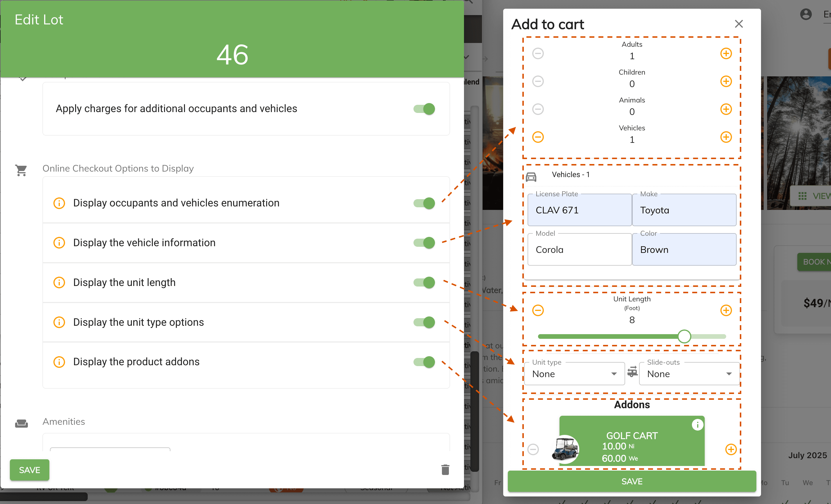Click the user account icon in background
Image resolution: width=831 pixels, height=504 pixels.
click(x=806, y=14)
